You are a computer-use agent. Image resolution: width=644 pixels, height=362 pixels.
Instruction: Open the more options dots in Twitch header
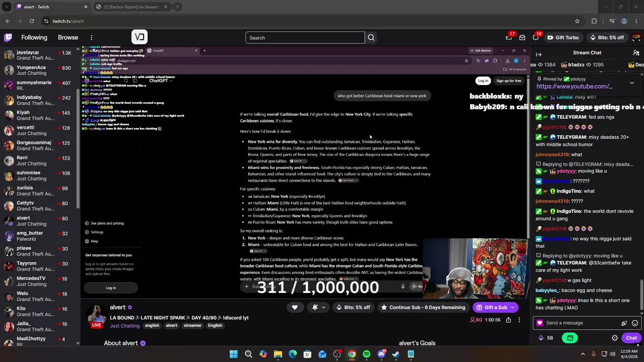(x=92, y=38)
